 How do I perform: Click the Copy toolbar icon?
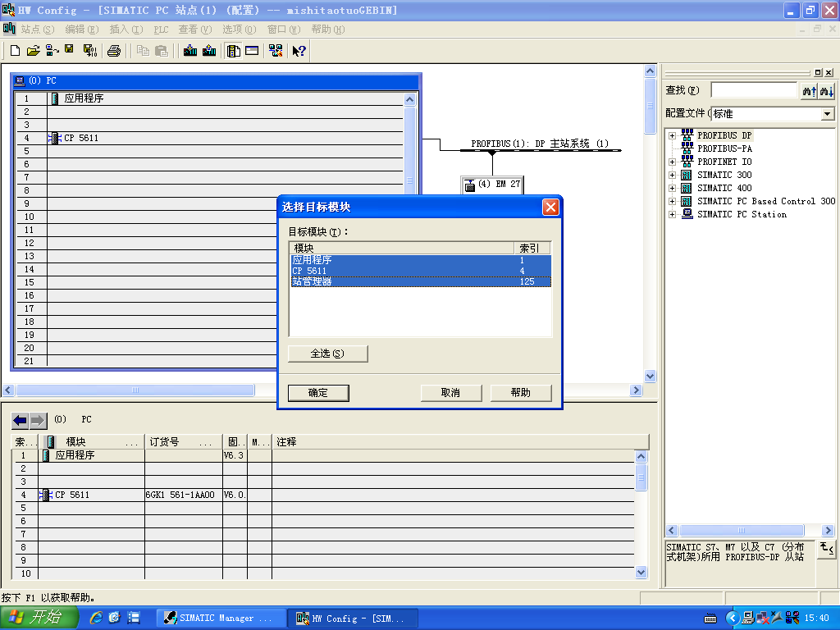pos(143,50)
